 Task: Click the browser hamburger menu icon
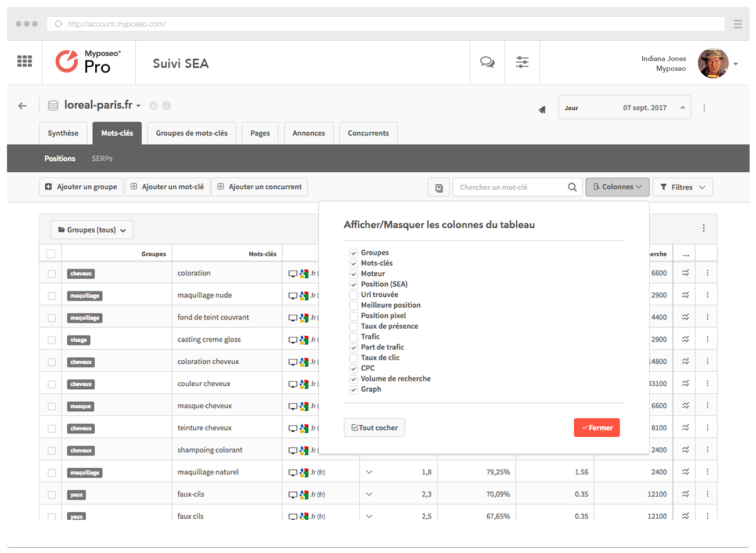pyautogui.click(x=738, y=24)
